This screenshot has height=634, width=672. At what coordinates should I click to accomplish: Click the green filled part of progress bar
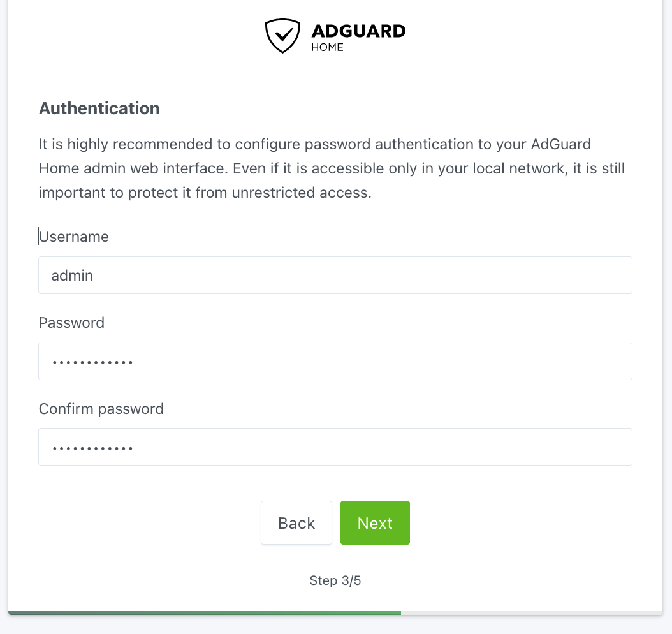pos(205,613)
